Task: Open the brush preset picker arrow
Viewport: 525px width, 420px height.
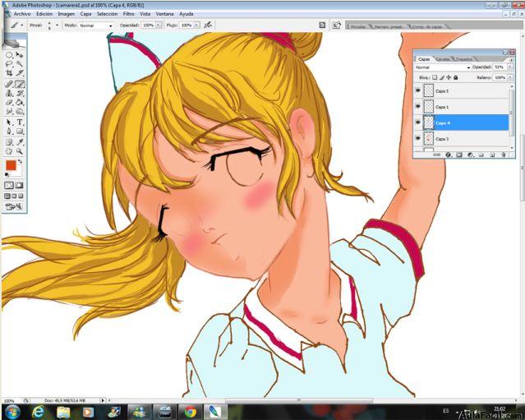Action: [57, 25]
